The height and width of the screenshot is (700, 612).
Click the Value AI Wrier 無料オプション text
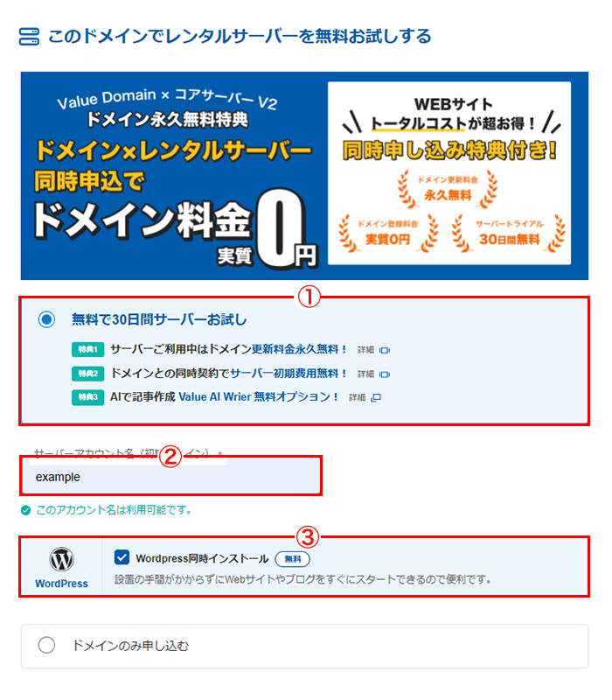(x=258, y=397)
